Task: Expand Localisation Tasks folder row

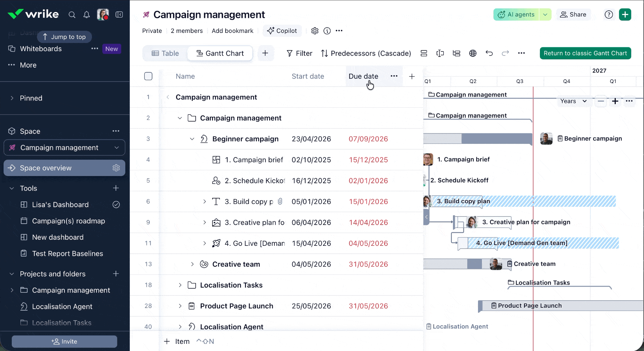Action: [x=180, y=285]
